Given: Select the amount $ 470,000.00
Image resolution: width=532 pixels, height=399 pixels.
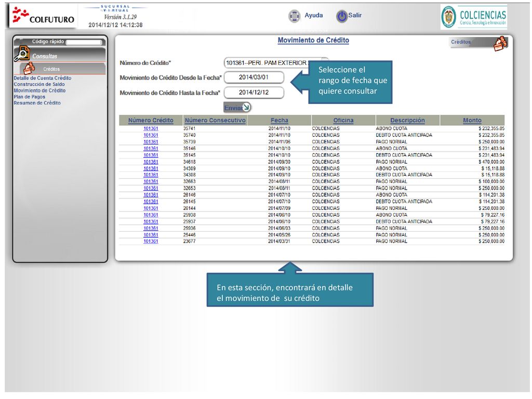Looking at the screenshot, I should point(491,162).
